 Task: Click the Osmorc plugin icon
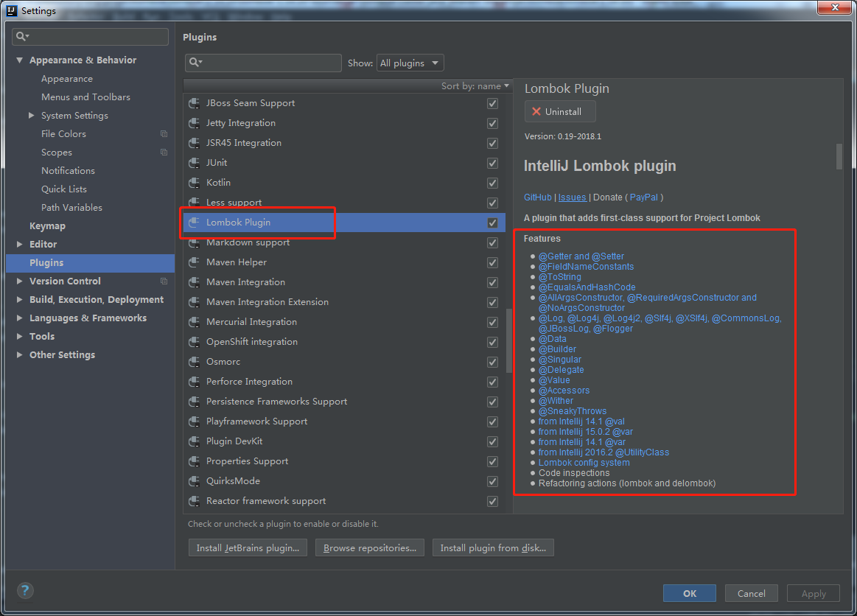(194, 362)
